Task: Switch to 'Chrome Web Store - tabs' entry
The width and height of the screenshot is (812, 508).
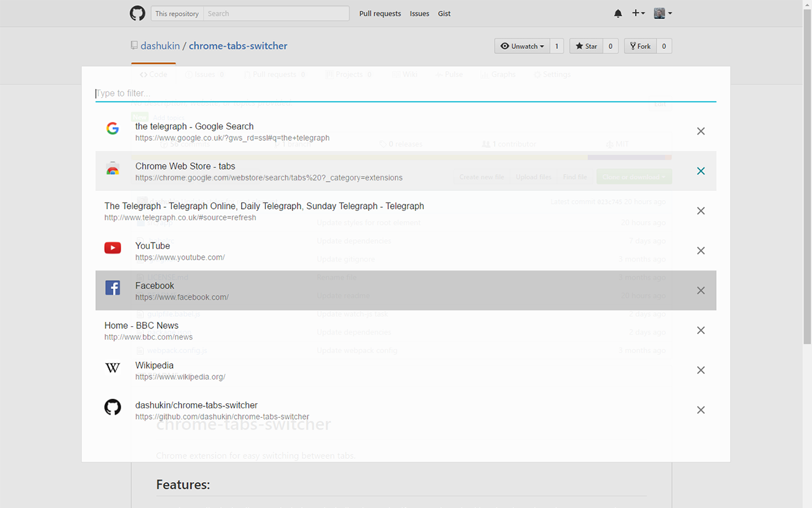Action: point(406,171)
